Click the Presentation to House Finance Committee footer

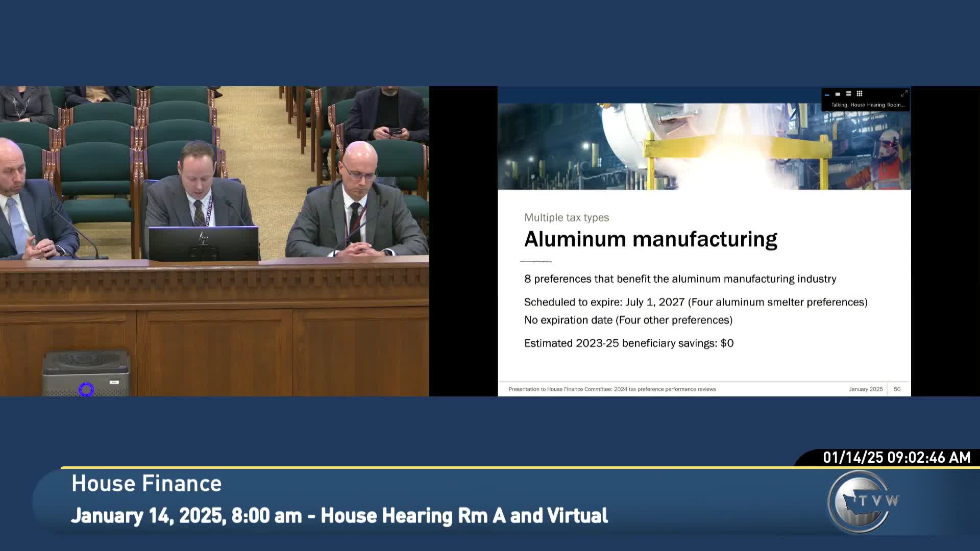click(612, 389)
